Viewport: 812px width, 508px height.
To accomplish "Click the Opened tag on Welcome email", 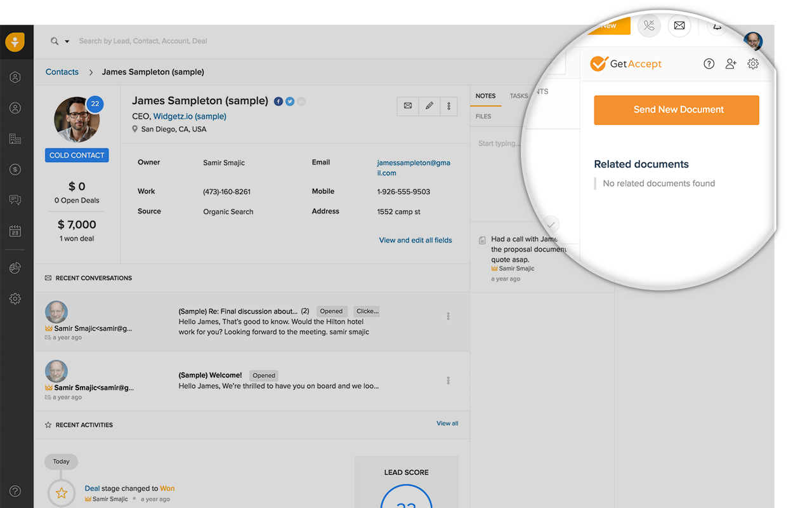I will coord(264,375).
